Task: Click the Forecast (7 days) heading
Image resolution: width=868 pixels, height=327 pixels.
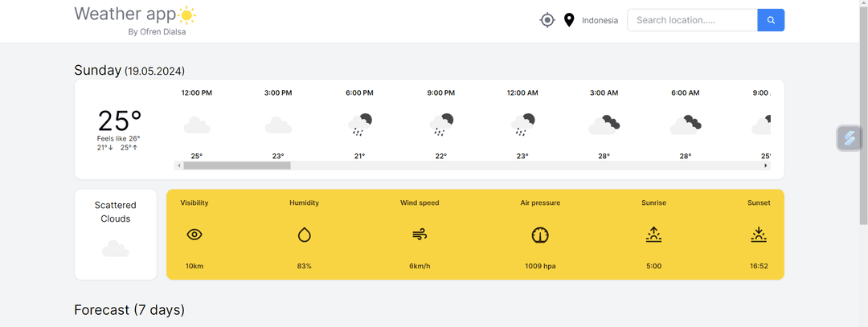Action: pos(129,310)
